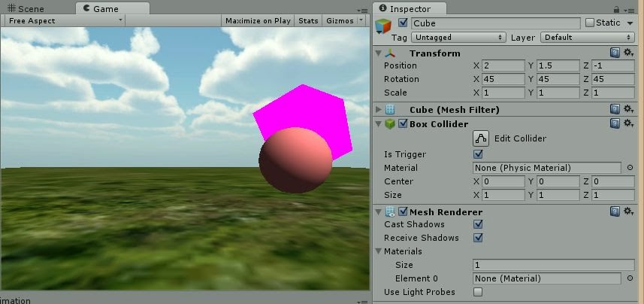Click the Mesh Renderer help book icon
This screenshot has height=304, width=644.
point(615,211)
